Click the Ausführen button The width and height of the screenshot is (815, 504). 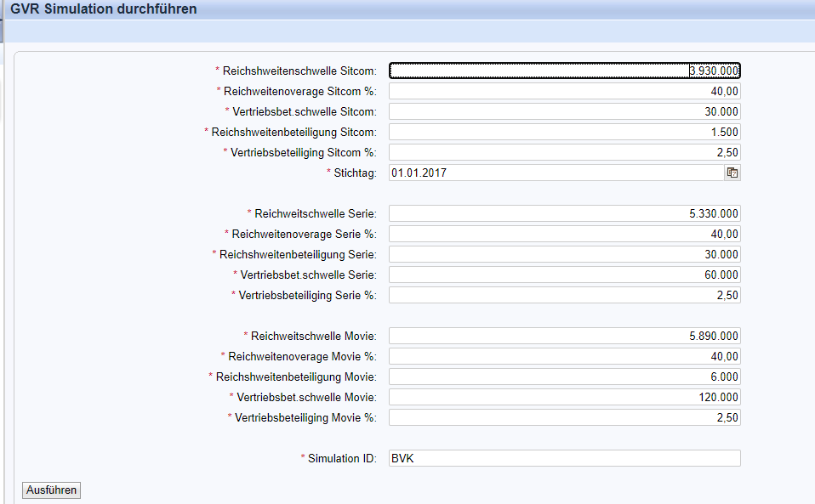click(52, 490)
